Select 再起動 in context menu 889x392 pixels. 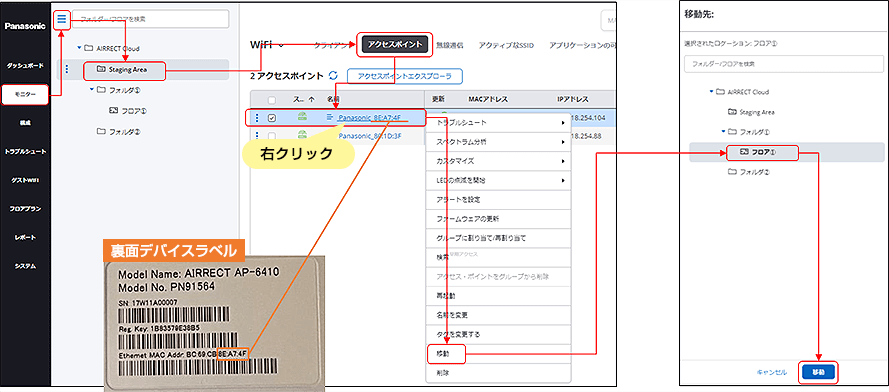pos(498,296)
